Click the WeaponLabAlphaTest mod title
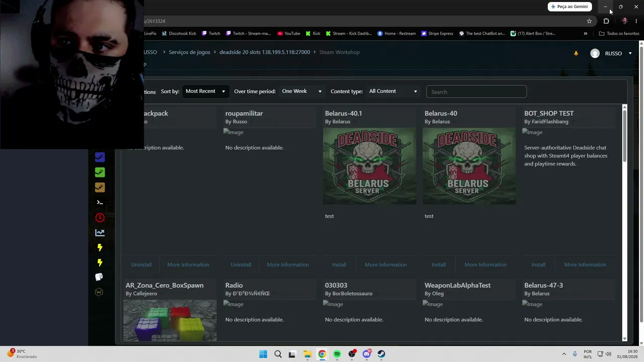644x362 pixels. tap(457, 285)
